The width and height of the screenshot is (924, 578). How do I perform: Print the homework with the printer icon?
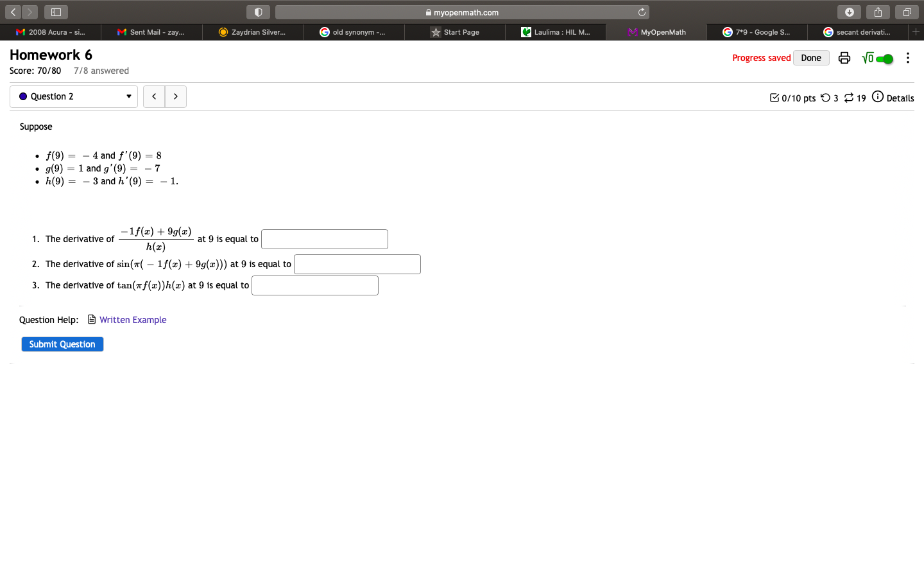point(844,58)
